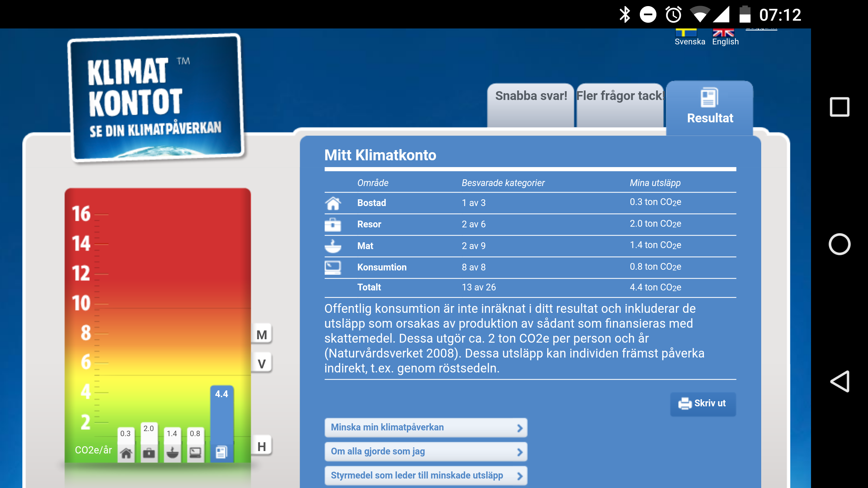Screen dimensions: 868x488
Task: Click the '4.4 ton CO2e' total value
Action: (x=655, y=287)
